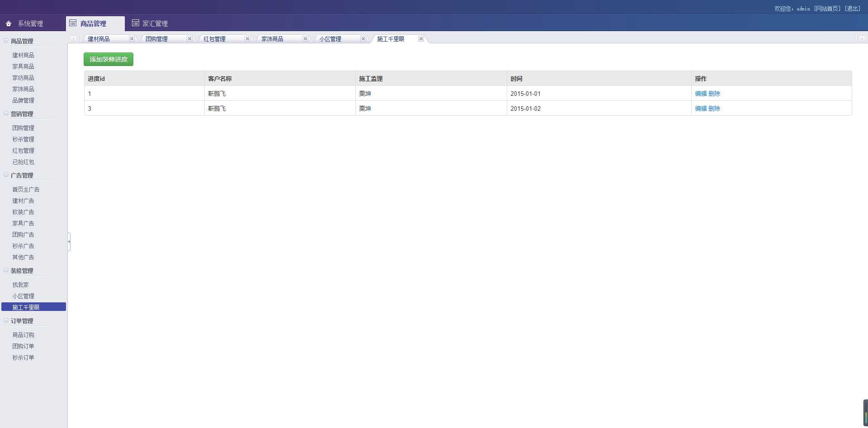The width and height of the screenshot is (868, 428).
Task: Open 秒杀管理 in the sidebar
Action: point(23,139)
